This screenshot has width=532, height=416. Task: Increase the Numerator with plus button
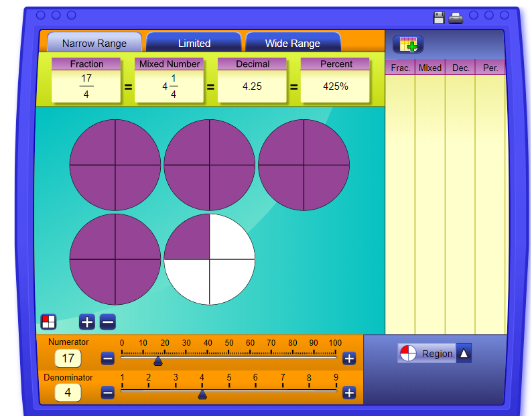(x=349, y=358)
